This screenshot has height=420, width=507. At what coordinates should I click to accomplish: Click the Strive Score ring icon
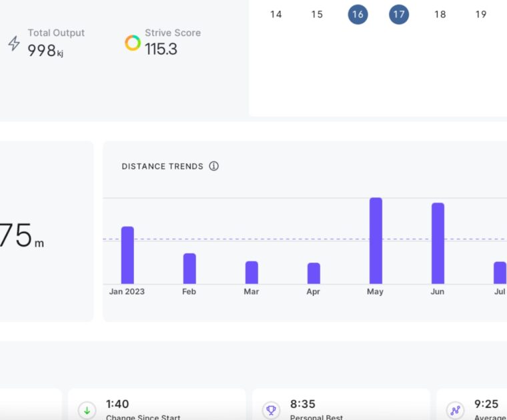click(x=133, y=43)
